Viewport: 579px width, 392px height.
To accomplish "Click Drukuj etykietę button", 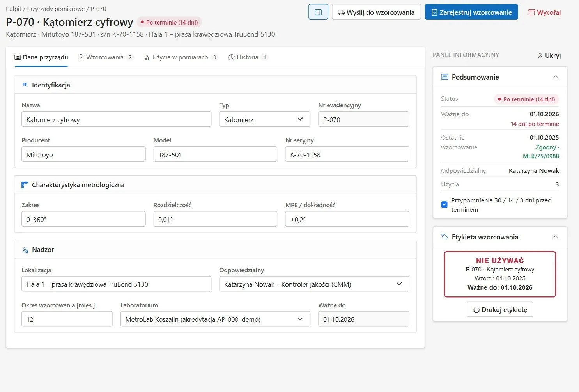I will click(500, 310).
